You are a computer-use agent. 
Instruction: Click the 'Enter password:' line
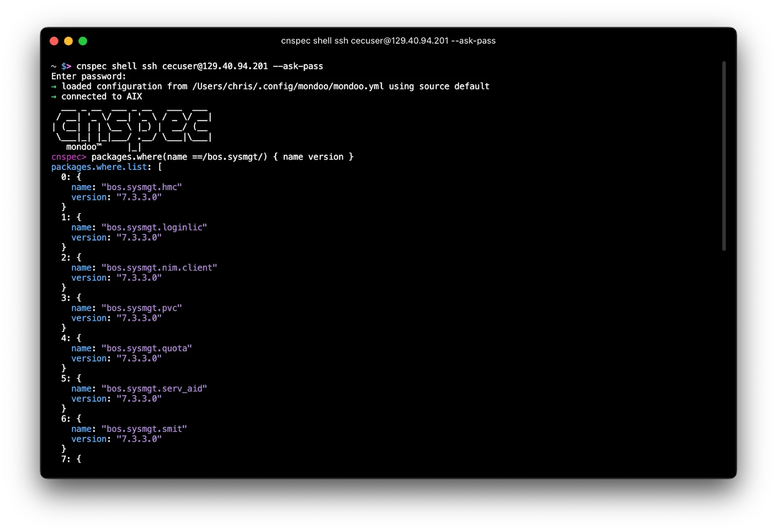89,76
